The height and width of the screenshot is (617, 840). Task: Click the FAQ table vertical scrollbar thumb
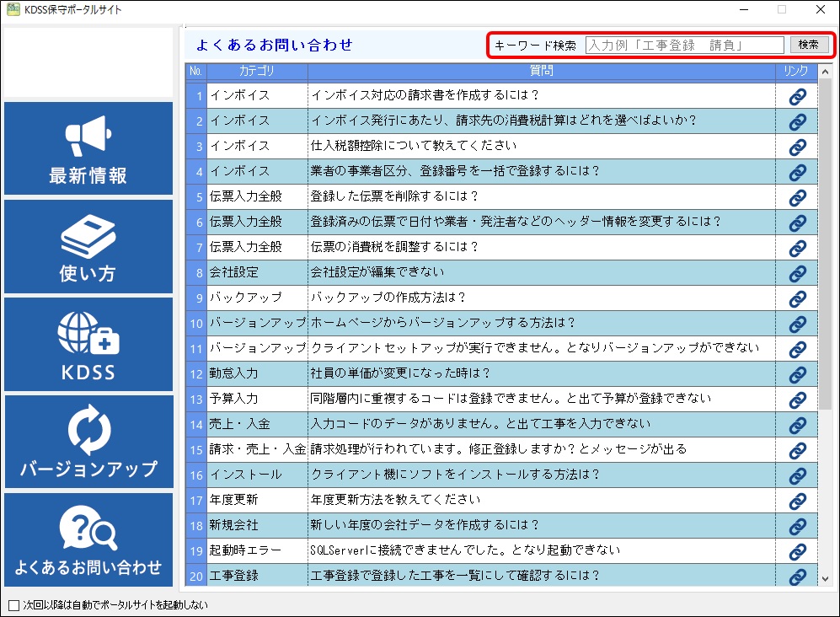[x=825, y=244]
